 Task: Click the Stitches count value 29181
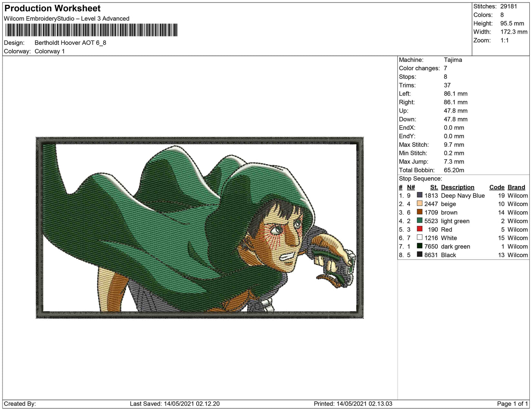[508, 6]
